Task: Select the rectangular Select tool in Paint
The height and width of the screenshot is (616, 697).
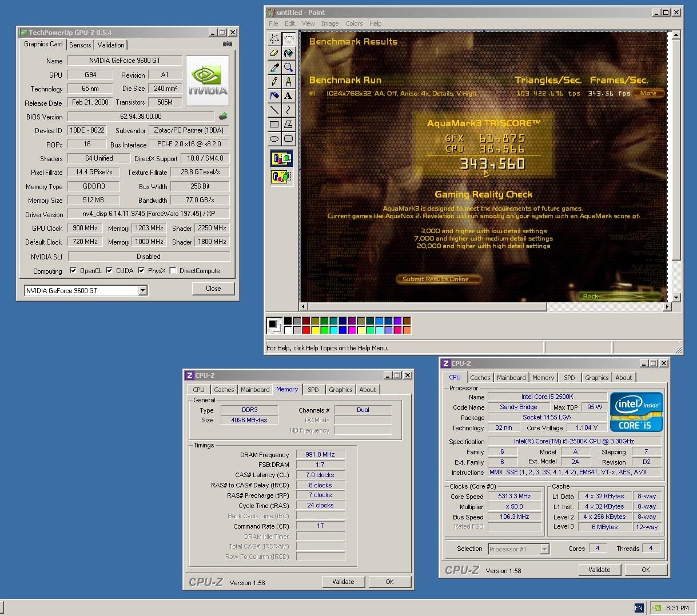Action: pos(289,39)
